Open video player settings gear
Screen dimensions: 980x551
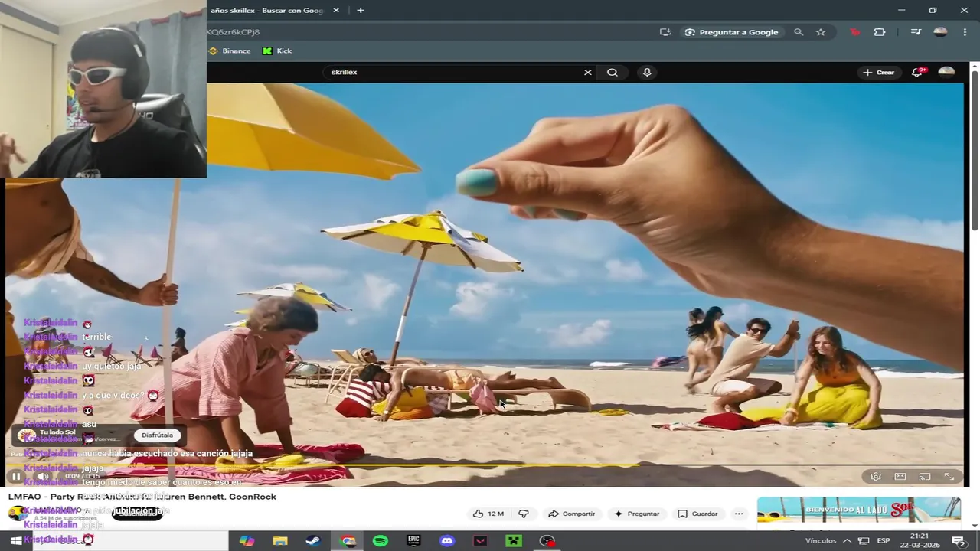[x=876, y=477]
